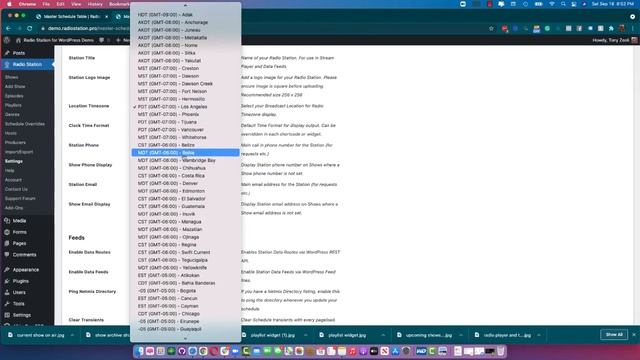This screenshot has width=640, height=360.
Task: Open the Trash in the dock
Action: [501, 351]
